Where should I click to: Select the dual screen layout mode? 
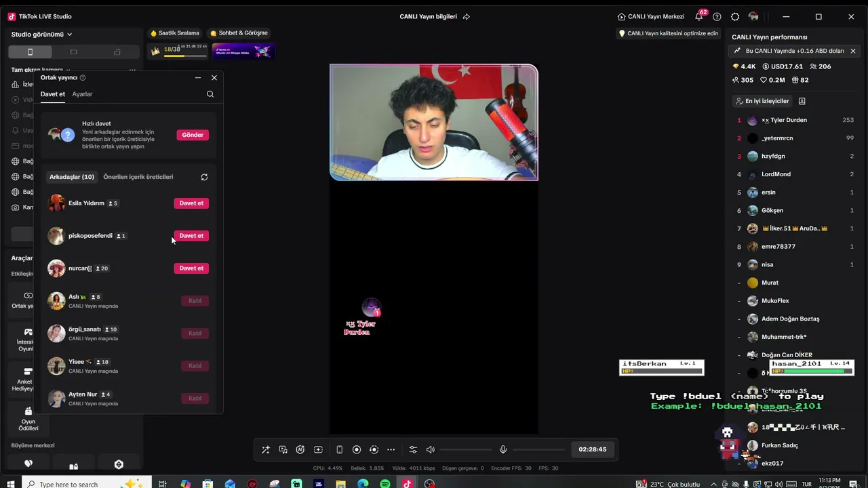coord(117,52)
